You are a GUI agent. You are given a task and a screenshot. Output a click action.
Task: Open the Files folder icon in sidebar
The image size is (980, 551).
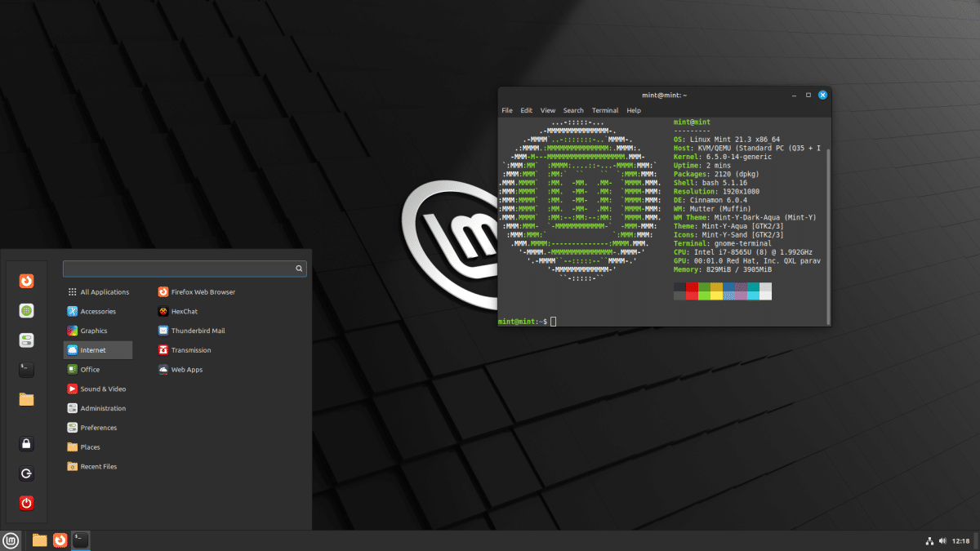[26, 399]
